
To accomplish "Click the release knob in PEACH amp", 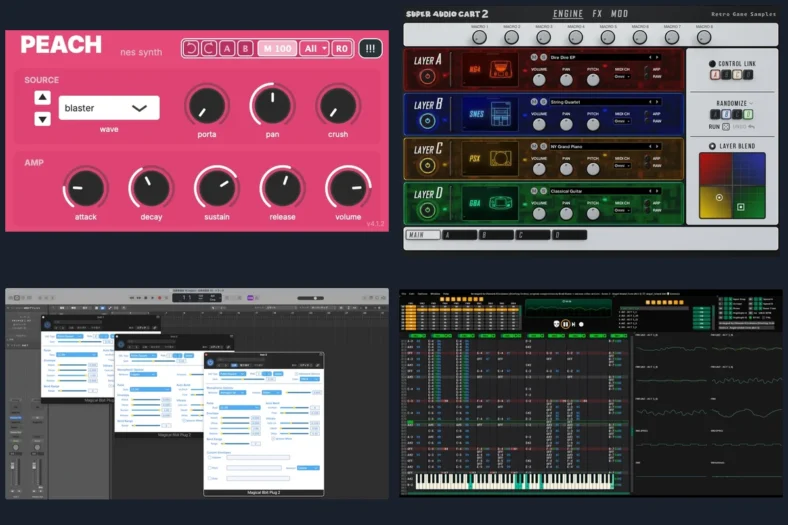I will tap(282, 188).
